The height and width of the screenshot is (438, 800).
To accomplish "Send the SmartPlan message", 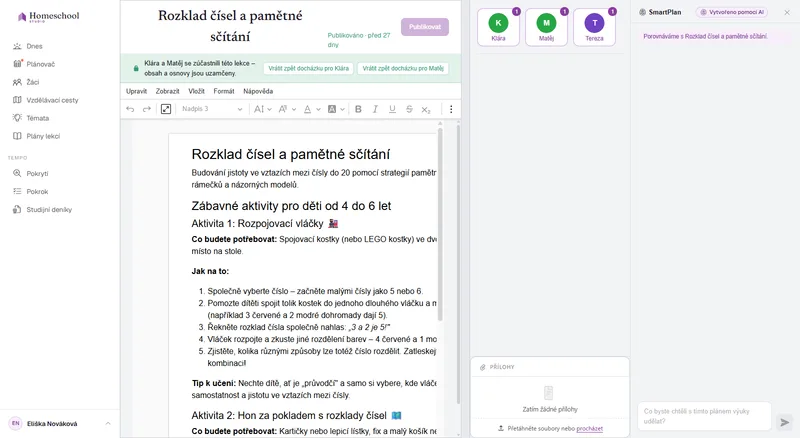I will tap(785, 422).
